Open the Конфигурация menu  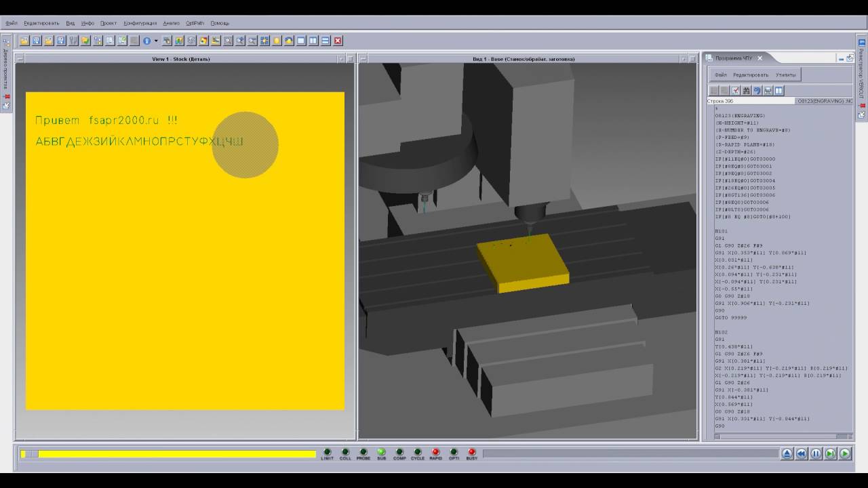tap(140, 23)
